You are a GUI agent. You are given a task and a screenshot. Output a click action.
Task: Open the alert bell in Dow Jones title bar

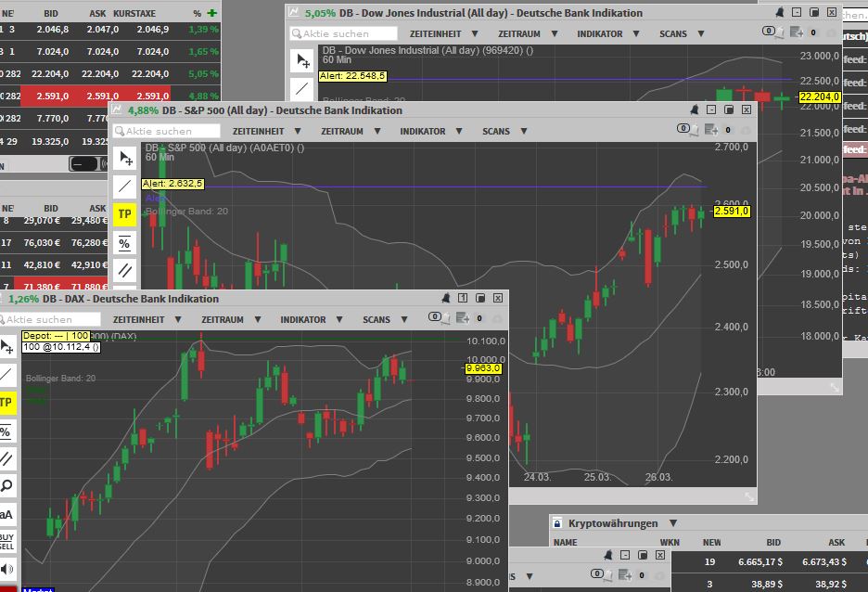(x=779, y=12)
